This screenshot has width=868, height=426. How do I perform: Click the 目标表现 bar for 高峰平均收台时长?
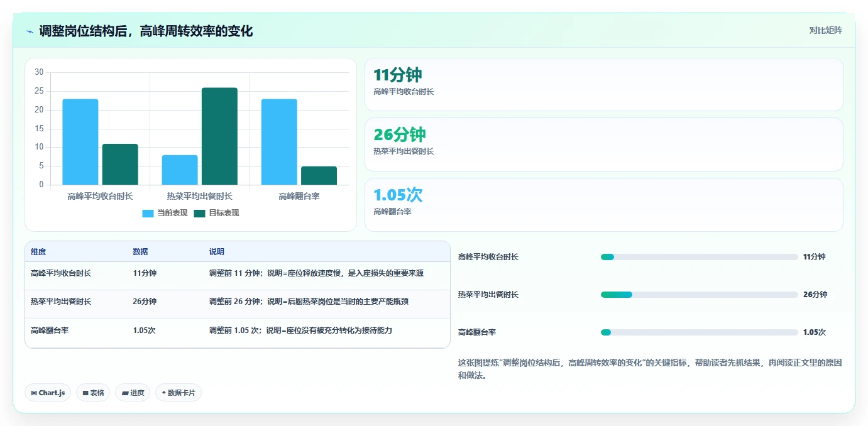[120, 165]
